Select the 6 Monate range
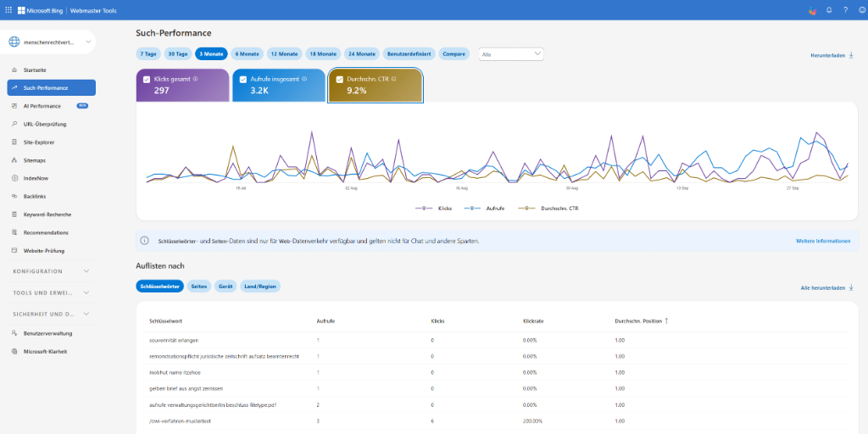This screenshot has width=868, height=434. pos(247,53)
